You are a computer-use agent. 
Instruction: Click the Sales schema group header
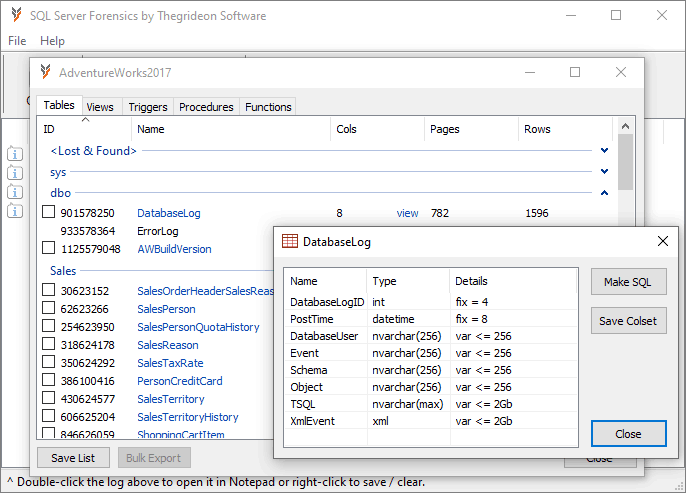pyautogui.click(x=63, y=271)
